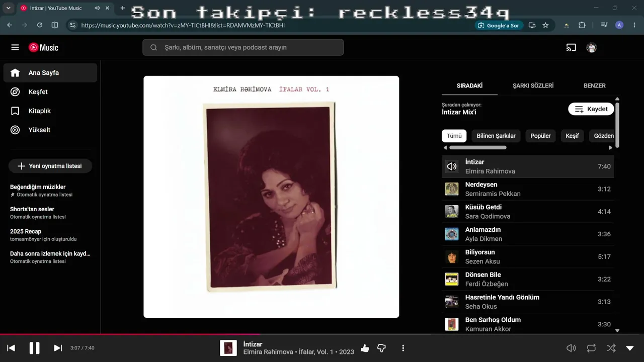Image resolution: width=644 pixels, height=362 pixels.
Task: Open the Beğendiğim müzikler playlist
Action: pyautogui.click(x=50, y=190)
